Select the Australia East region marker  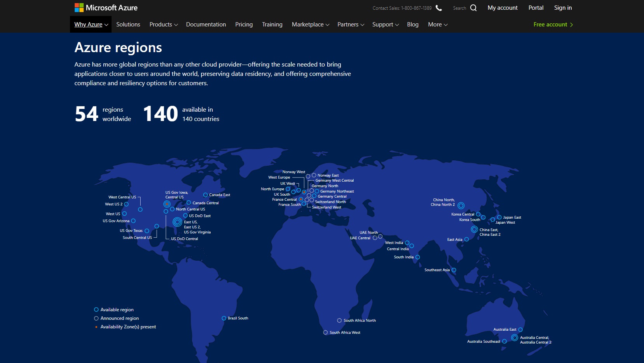[520, 330]
